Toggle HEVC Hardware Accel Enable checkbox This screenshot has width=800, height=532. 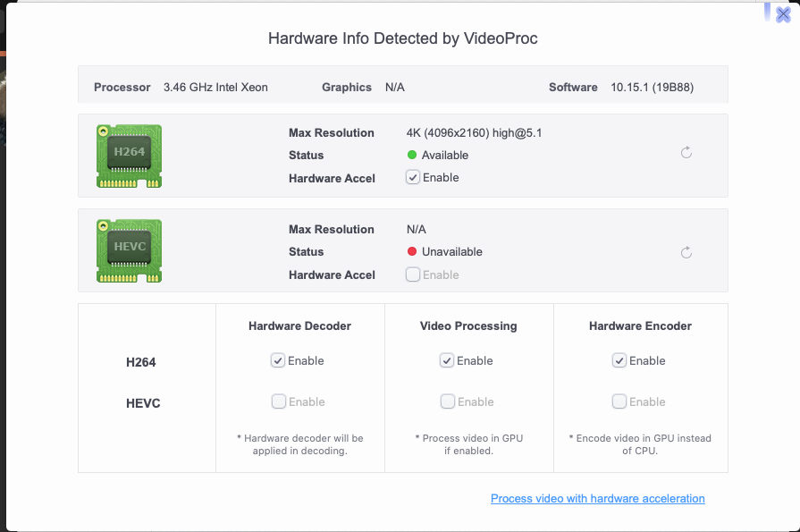(412, 274)
